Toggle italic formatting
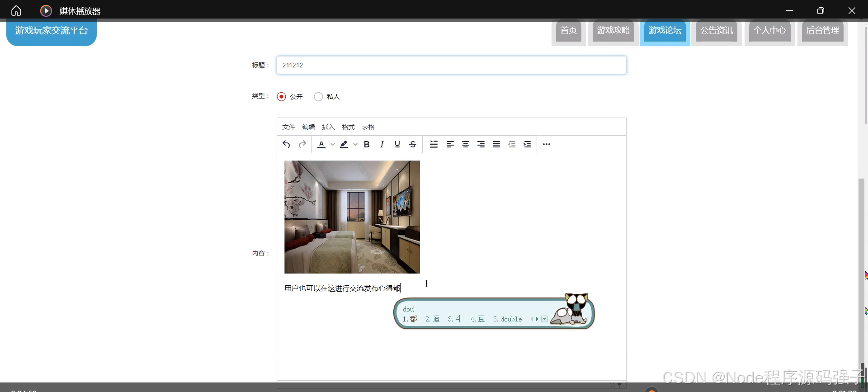Image resolution: width=868 pixels, height=392 pixels. coord(382,144)
